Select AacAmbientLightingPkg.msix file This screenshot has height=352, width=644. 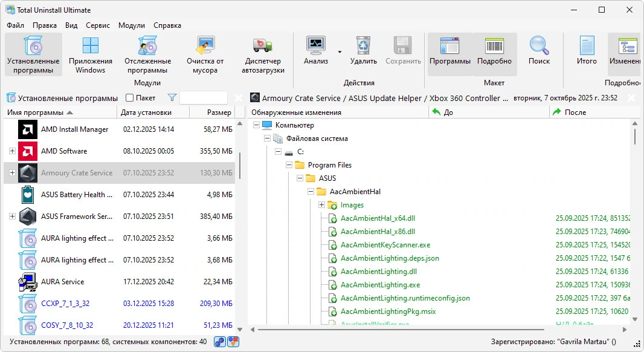(388, 311)
